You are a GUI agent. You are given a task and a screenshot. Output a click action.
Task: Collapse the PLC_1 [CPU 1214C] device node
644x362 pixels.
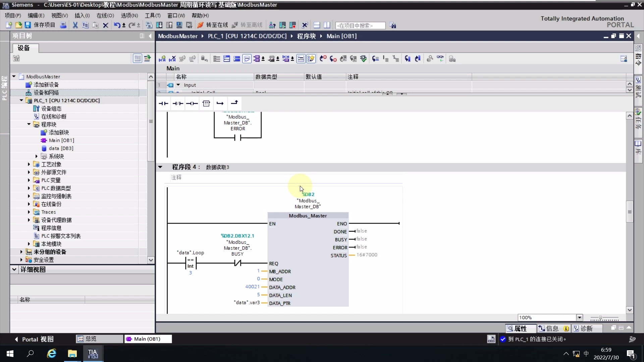click(21, 101)
